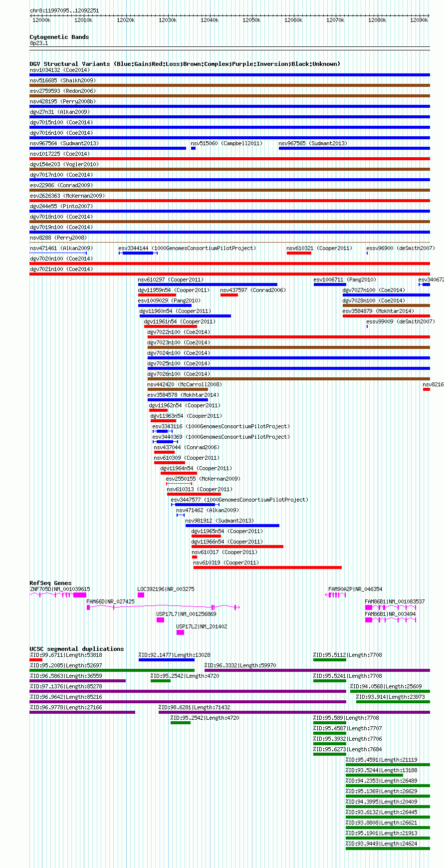Select the essv99009 (deSmith2007) label

(x=401, y=321)
